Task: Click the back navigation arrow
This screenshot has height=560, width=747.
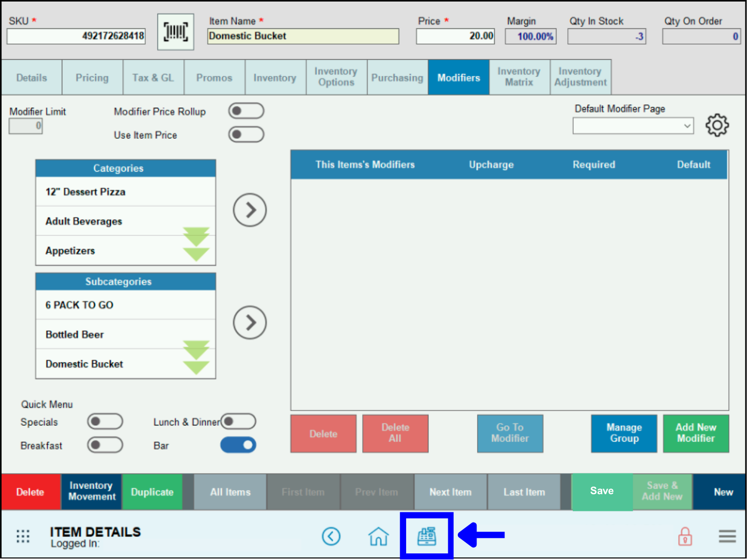Action: click(332, 536)
